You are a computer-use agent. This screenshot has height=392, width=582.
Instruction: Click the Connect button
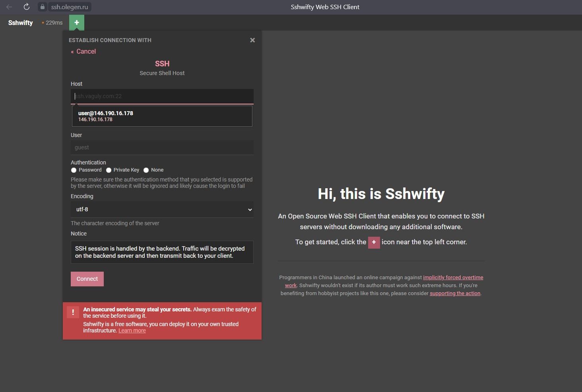click(x=87, y=279)
